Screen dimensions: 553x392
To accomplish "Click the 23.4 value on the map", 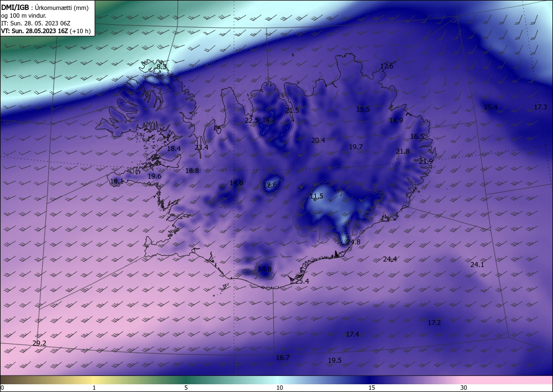I will 201,148.
